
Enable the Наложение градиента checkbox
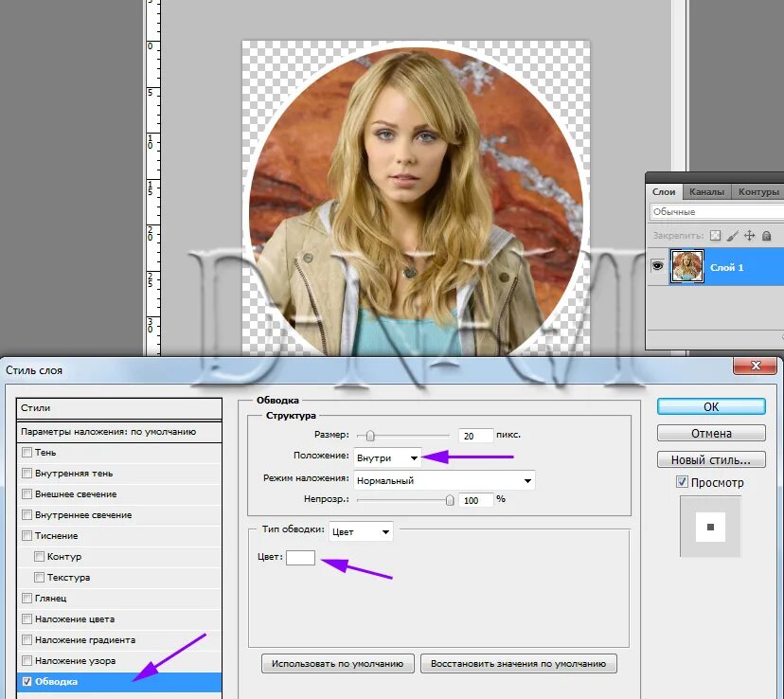(27, 640)
